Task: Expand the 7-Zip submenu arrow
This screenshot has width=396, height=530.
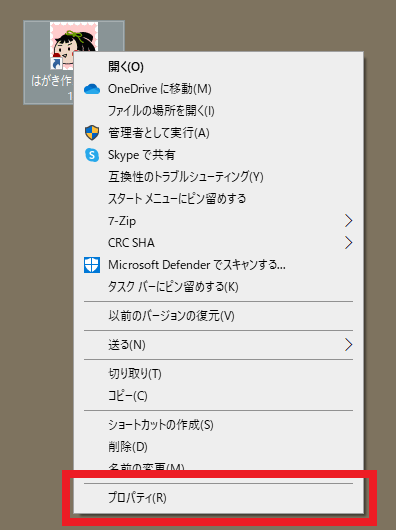Action: coord(348,221)
